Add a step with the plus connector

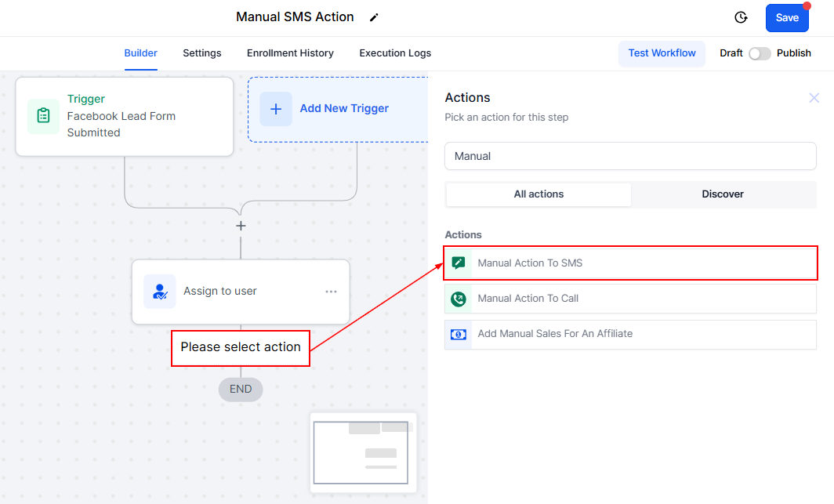(x=241, y=226)
